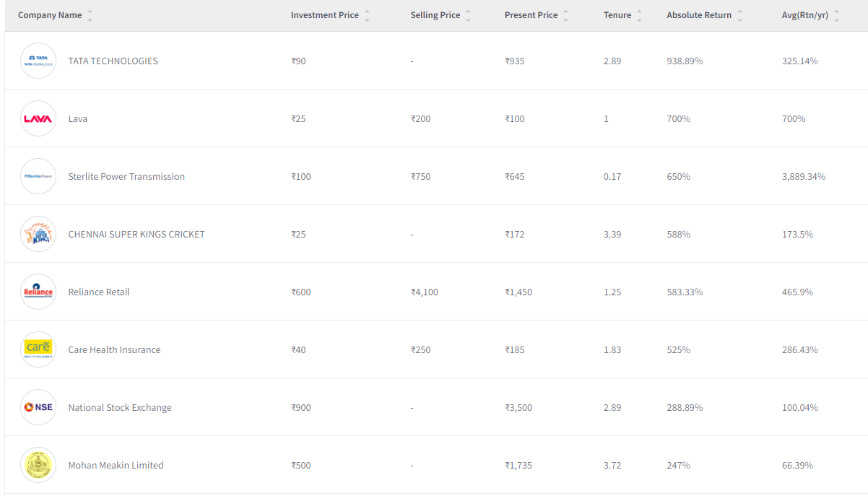Click the Sterlite Power logo icon

pos(38,176)
